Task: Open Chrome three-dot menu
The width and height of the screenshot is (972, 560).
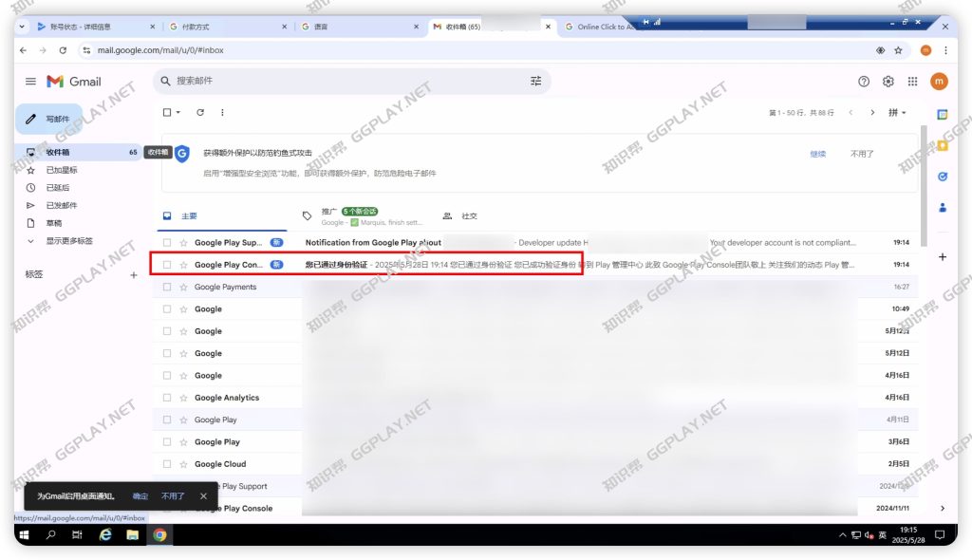Action: pos(945,50)
